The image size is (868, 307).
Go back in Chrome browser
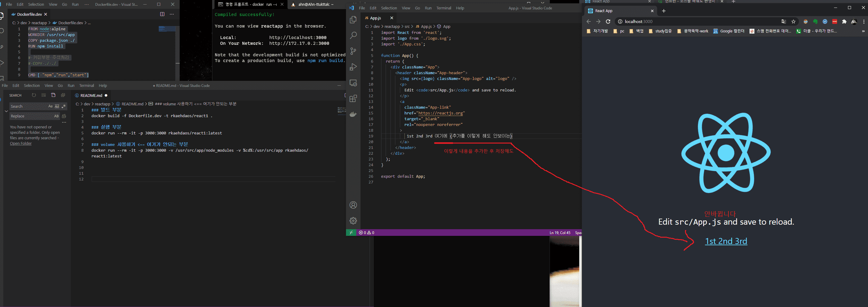pyautogui.click(x=589, y=21)
